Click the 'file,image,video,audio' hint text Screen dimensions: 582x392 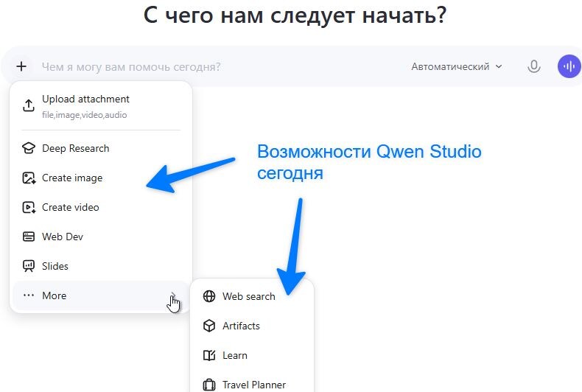pos(84,115)
